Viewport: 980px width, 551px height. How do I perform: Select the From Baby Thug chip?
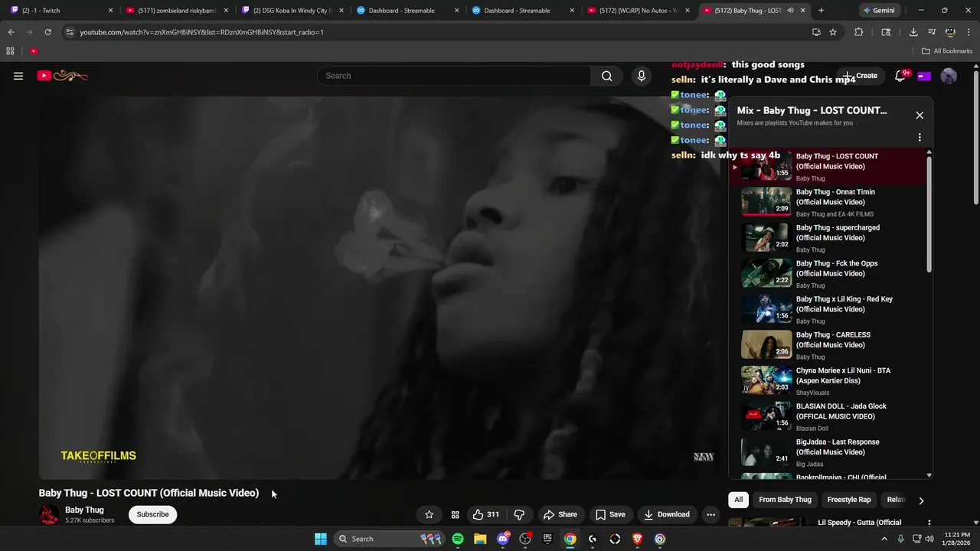[x=785, y=500]
